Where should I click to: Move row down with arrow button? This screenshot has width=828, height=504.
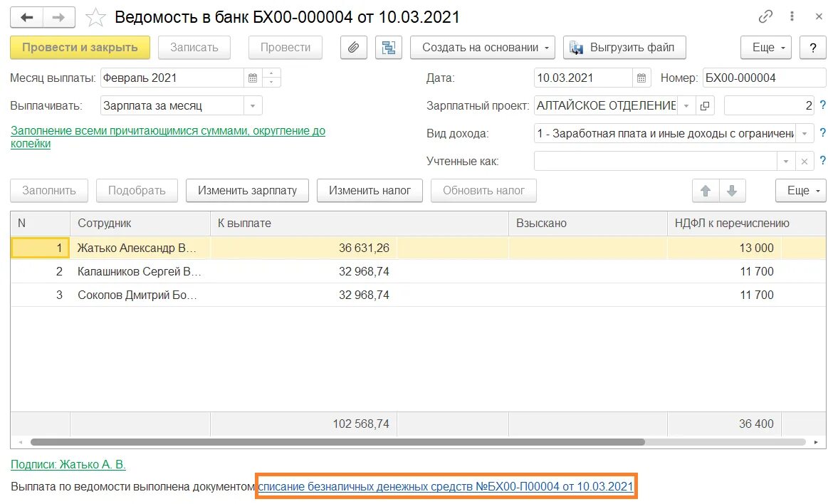pyautogui.click(x=732, y=191)
